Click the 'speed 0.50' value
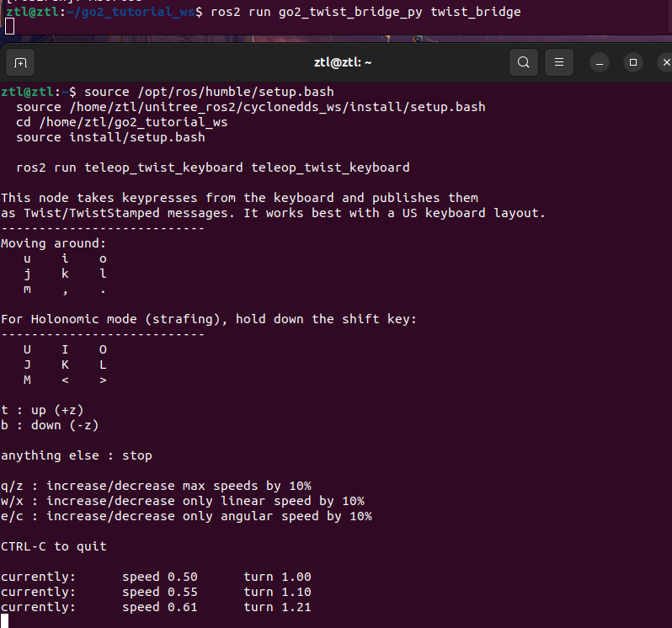Image resolution: width=672 pixels, height=628 pixels. point(160,577)
